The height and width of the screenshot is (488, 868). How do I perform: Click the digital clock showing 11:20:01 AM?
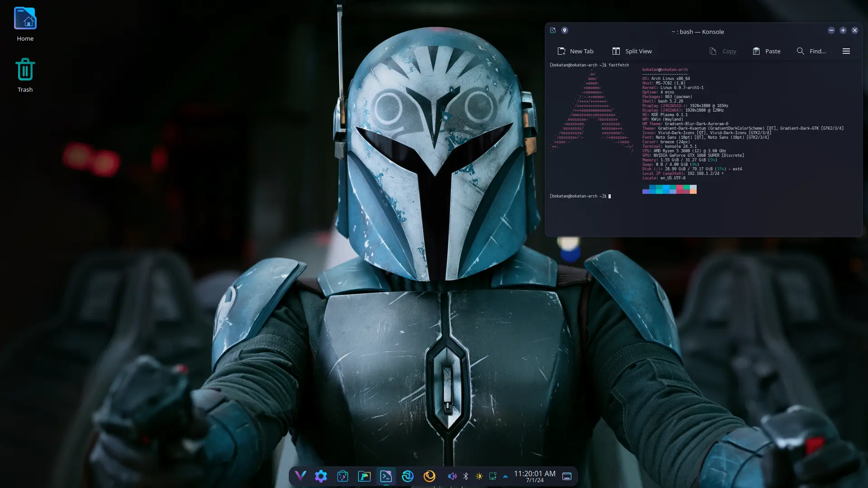coord(535,474)
